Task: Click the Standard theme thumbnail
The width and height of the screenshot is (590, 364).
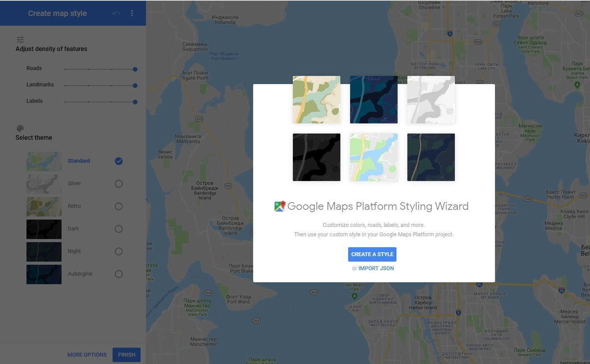Action: 44,161
